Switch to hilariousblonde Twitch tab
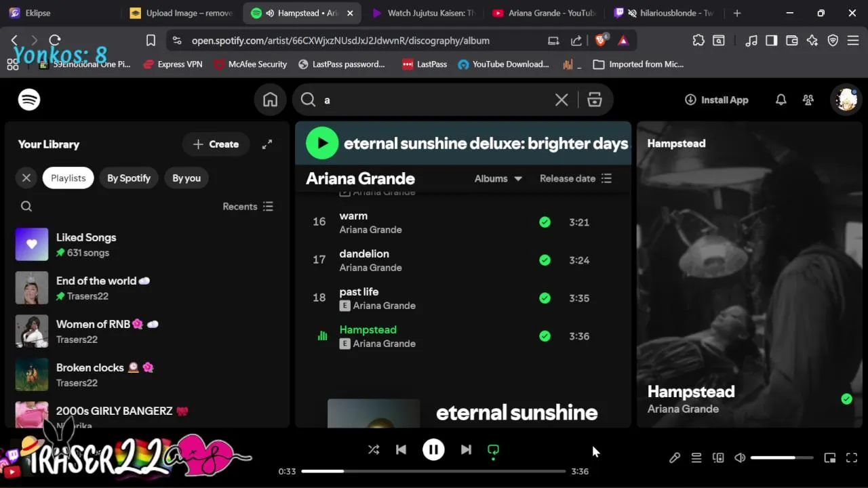 [665, 13]
